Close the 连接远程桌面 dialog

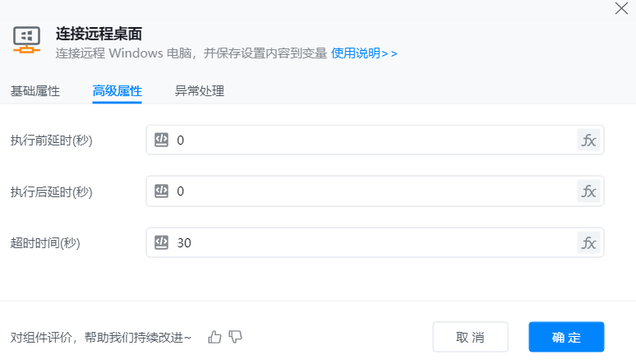[x=621, y=9]
